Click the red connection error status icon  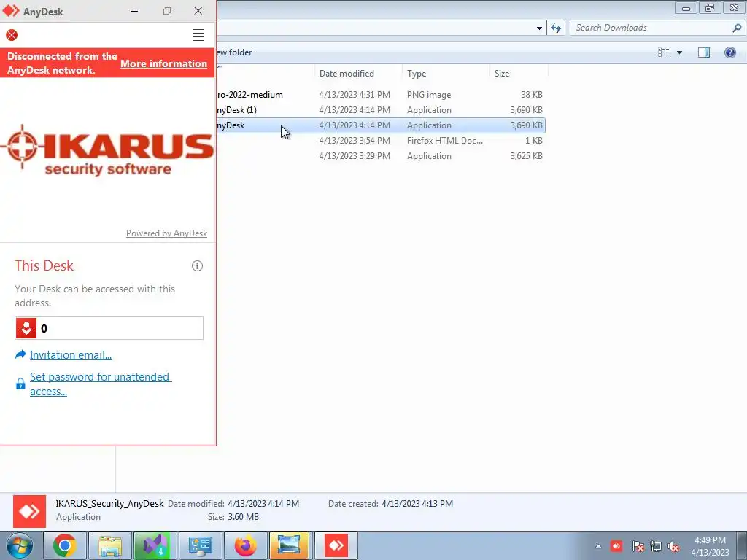point(12,35)
